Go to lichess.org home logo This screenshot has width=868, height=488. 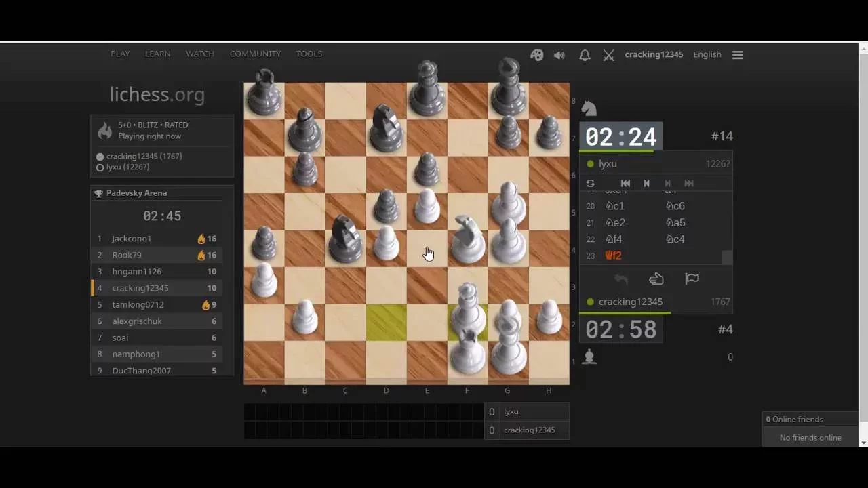point(157,94)
